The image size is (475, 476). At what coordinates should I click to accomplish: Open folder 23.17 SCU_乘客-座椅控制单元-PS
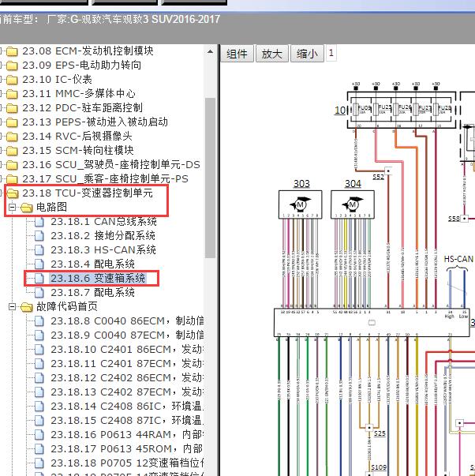[x=105, y=179]
